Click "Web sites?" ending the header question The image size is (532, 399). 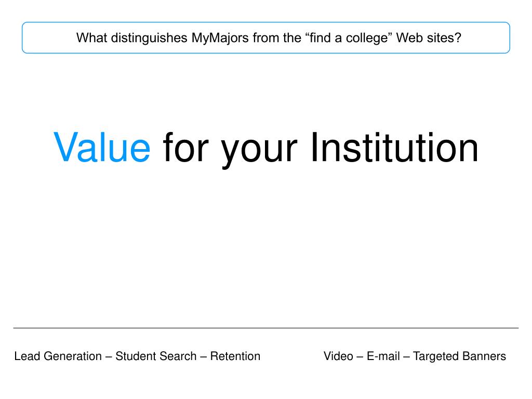click(x=429, y=37)
